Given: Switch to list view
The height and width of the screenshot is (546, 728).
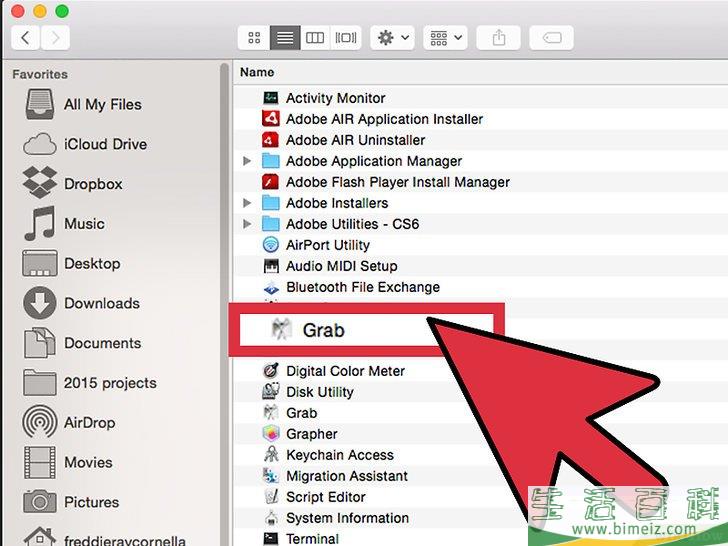Looking at the screenshot, I should (285, 38).
